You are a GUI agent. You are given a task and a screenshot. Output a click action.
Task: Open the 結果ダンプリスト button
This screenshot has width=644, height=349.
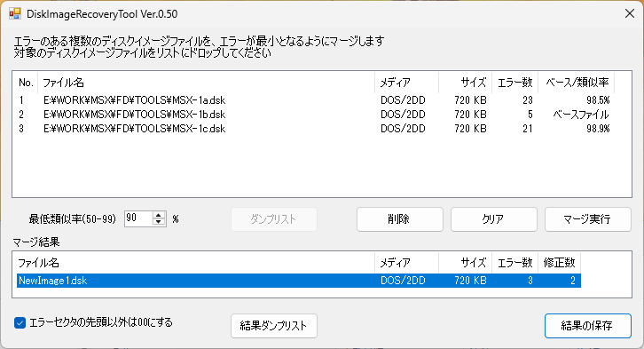[274, 326]
